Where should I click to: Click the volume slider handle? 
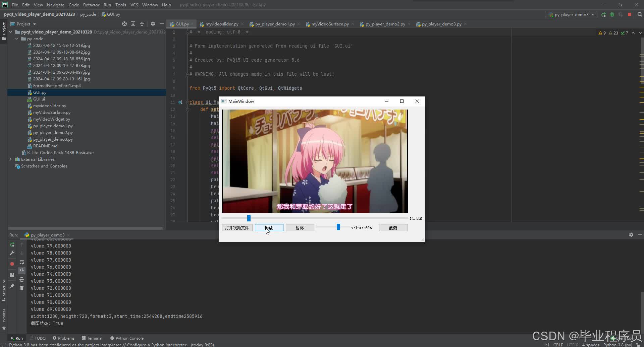tap(338, 227)
